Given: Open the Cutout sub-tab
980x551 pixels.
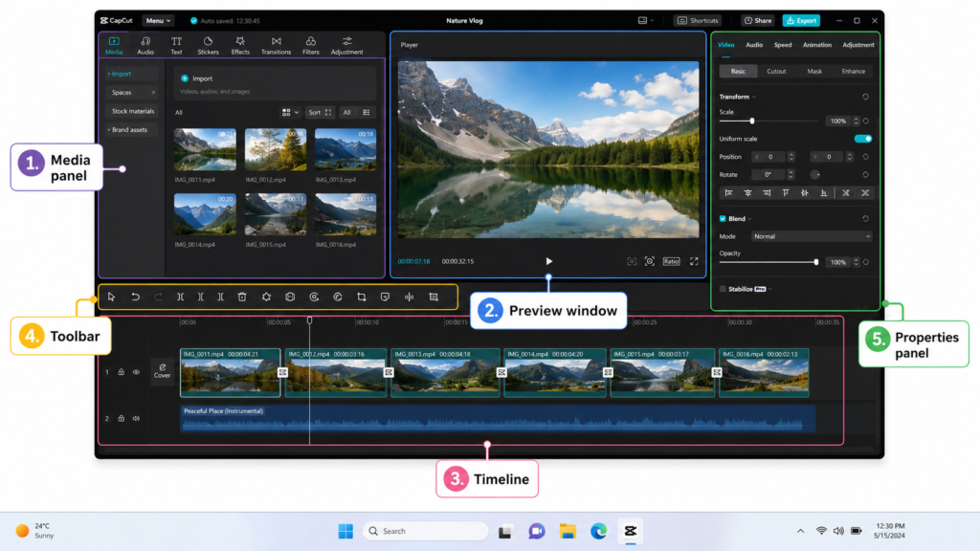Looking at the screenshot, I should click(776, 71).
